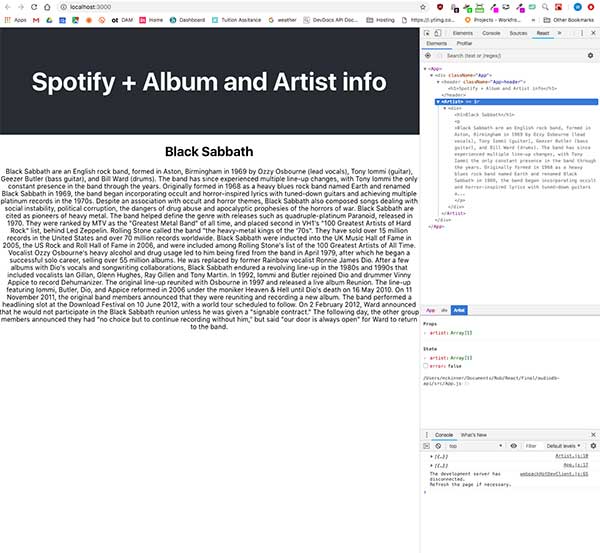Toggle the console sidebar icon

pos(427,446)
